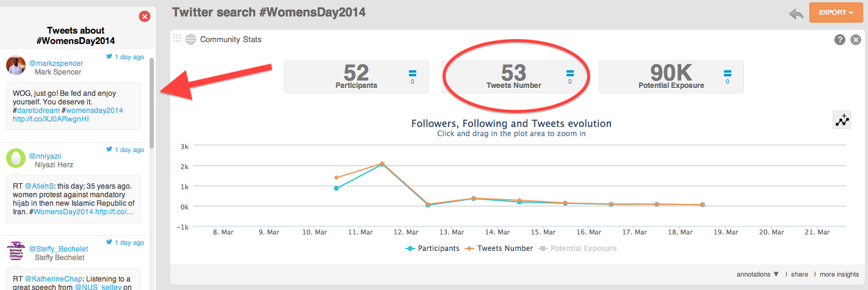
Task: Click the chart trend tool icon
Action: tap(842, 120)
